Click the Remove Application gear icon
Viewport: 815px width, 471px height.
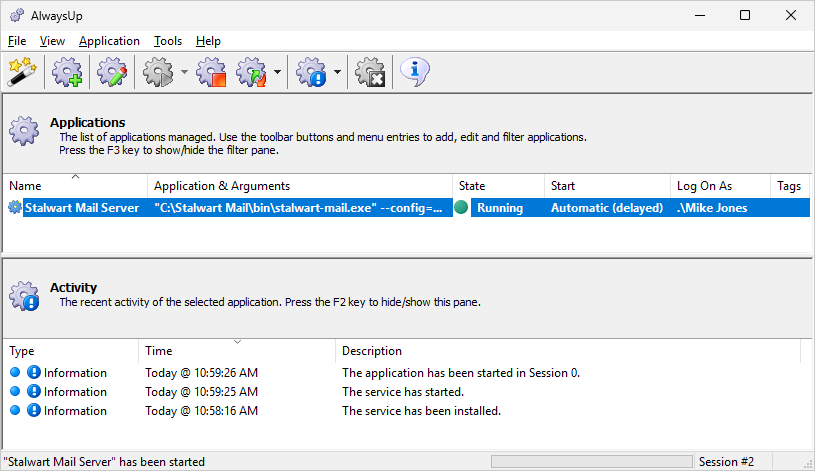click(x=370, y=72)
